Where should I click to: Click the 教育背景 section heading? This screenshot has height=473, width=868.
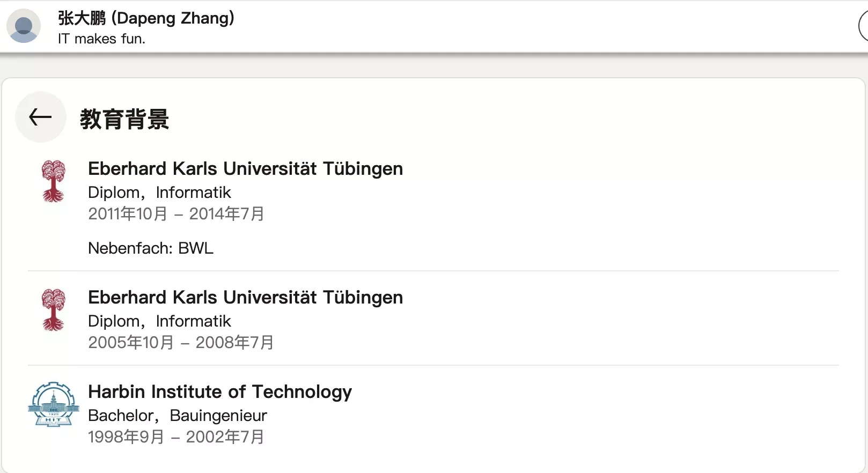124,119
